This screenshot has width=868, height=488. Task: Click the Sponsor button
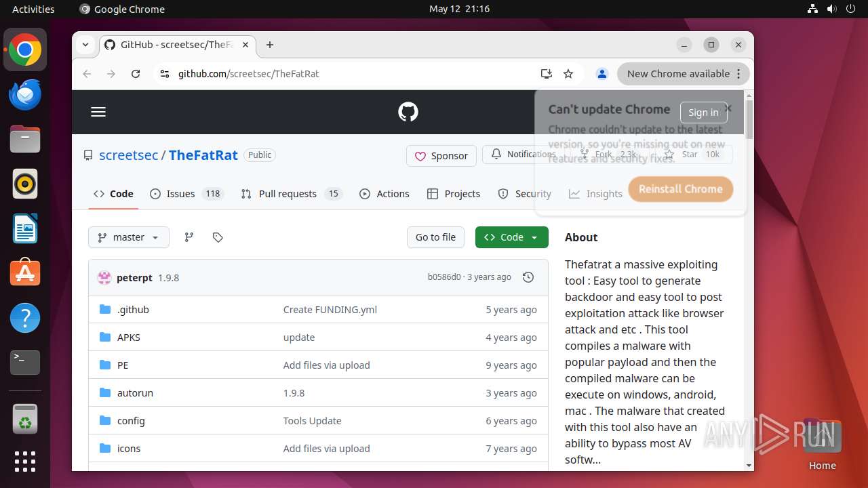point(441,156)
